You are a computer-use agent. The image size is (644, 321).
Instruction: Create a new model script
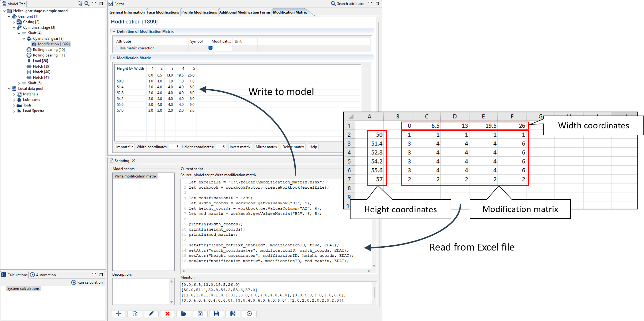pos(118,313)
